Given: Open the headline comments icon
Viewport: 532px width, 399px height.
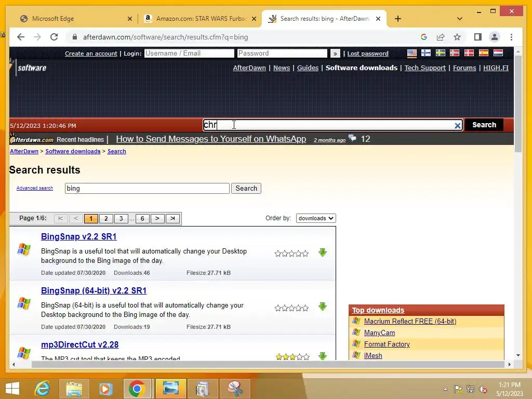Looking at the screenshot, I should click(353, 138).
